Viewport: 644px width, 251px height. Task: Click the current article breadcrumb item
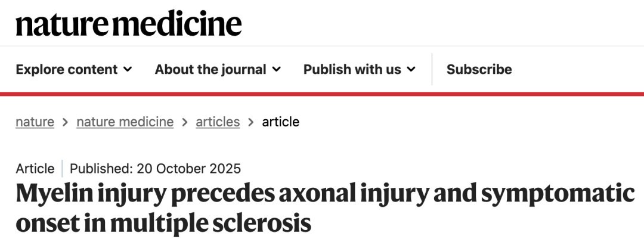(x=280, y=122)
